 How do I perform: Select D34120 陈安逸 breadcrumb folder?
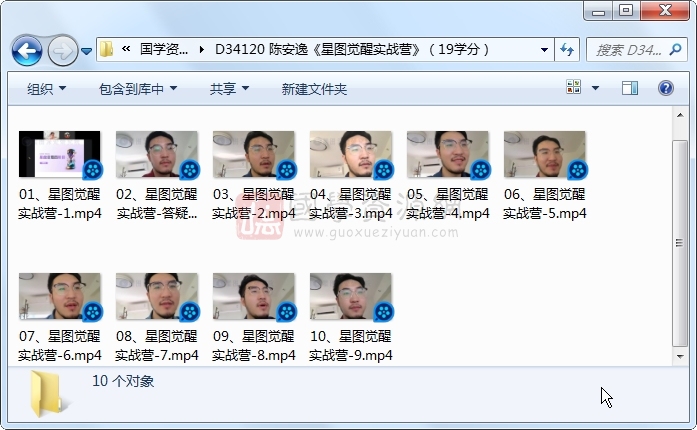(x=352, y=49)
